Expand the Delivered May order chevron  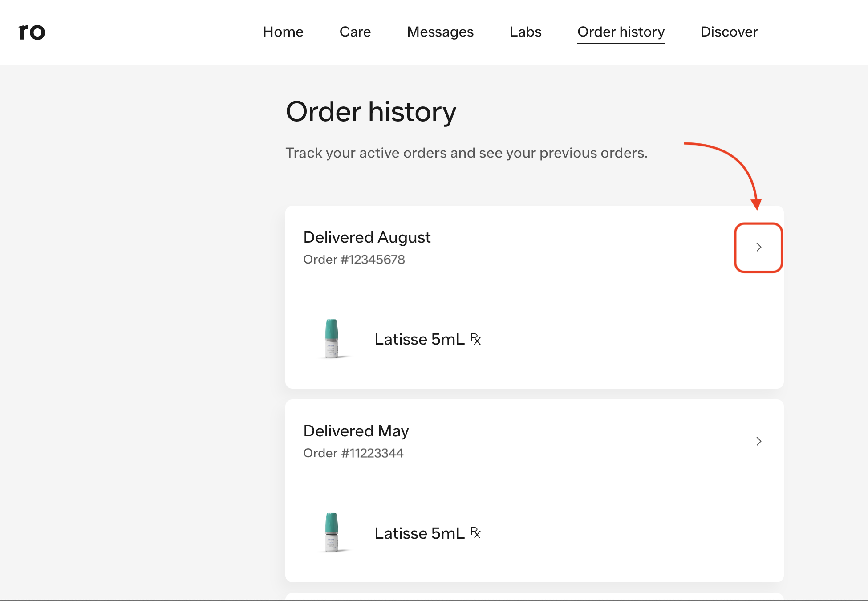click(x=758, y=441)
